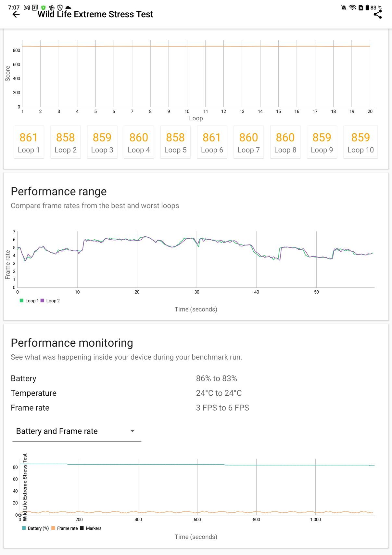Select the Loop 6 score card
392x555 pixels.
tap(212, 142)
